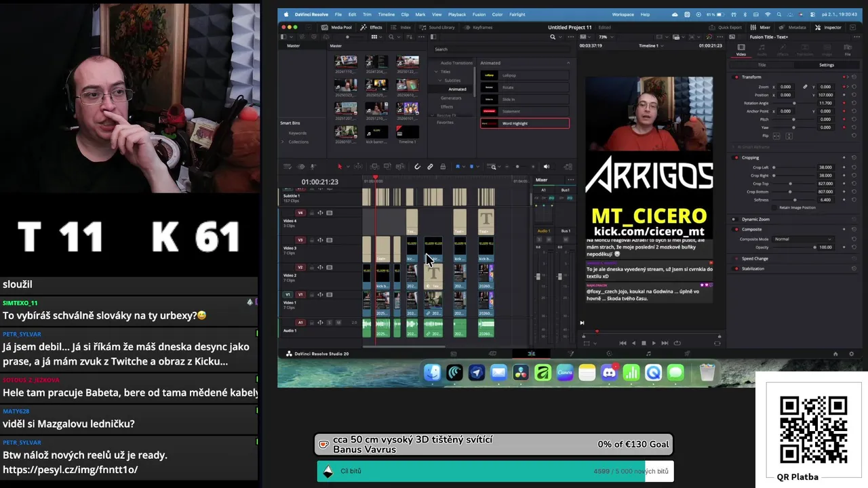Click the Flip Horizontal button in the Inspector
The image size is (868, 488).
[x=776, y=136]
